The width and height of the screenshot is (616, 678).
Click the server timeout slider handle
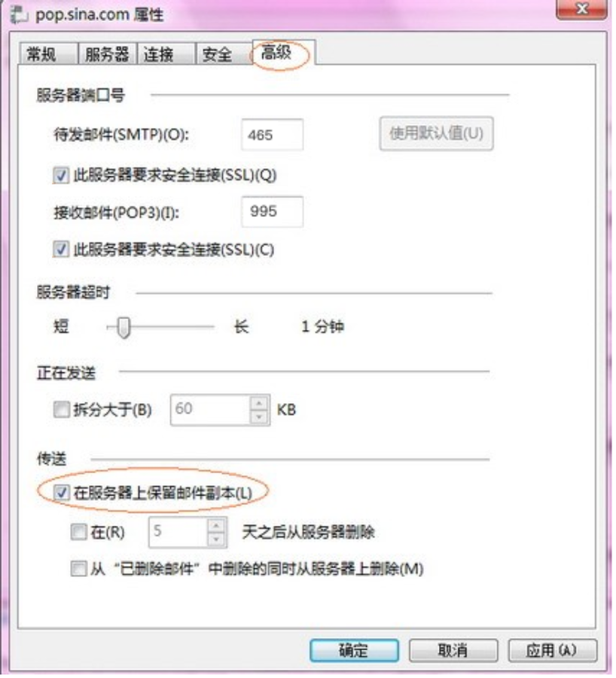click(x=124, y=328)
